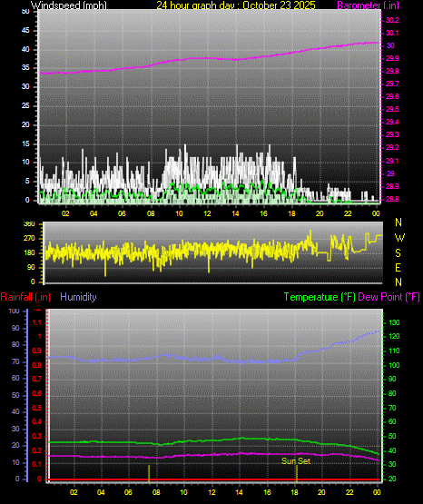Select 35 on the windspeed axis
The height and width of the screenshot is (504, 423).
click(x=25, y=68)
